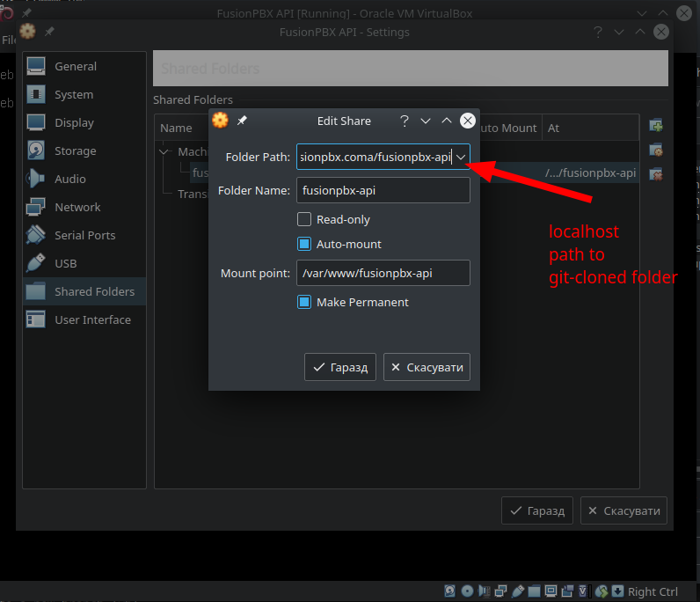Open the Folder Path dropdown arrow
700x602 pixels.
[461, 157]
